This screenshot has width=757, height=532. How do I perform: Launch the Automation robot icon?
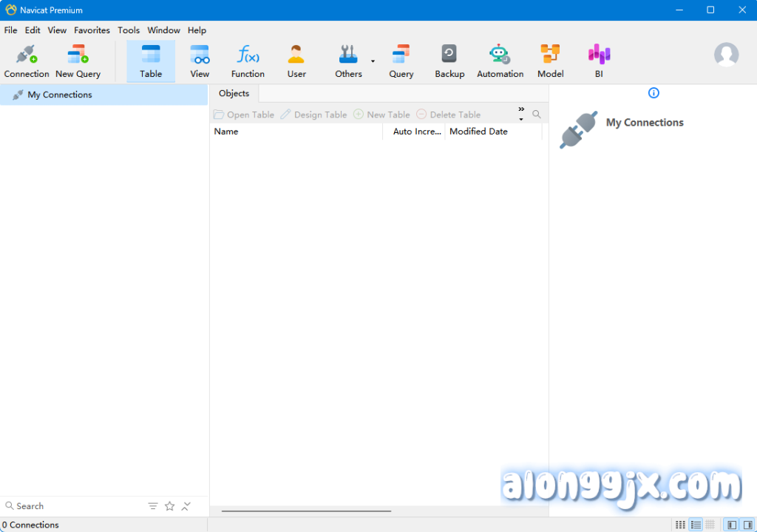[x=500, y=55]
